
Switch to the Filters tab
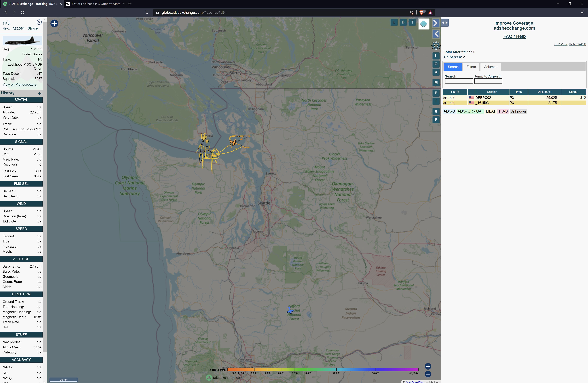[x=471, y=67]
